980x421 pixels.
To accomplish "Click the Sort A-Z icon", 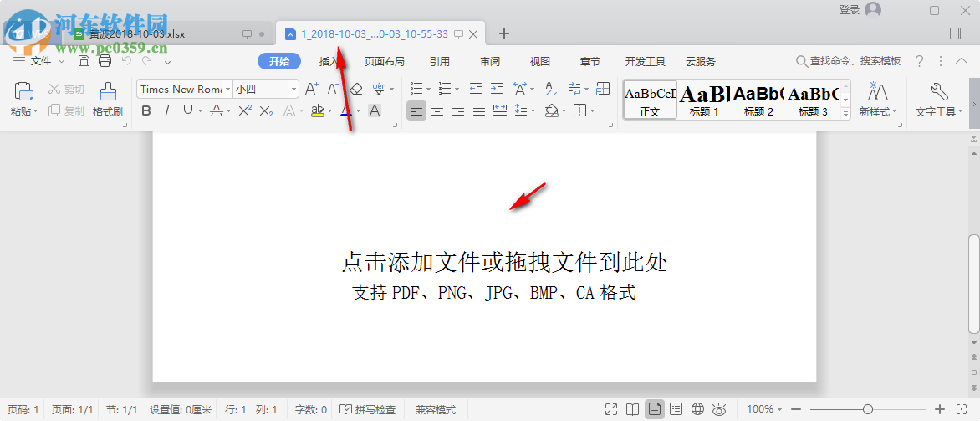I will (x=551, y=89).
